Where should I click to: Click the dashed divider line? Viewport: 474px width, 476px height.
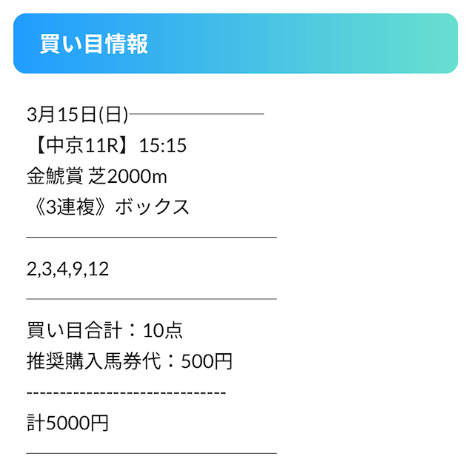126,392
